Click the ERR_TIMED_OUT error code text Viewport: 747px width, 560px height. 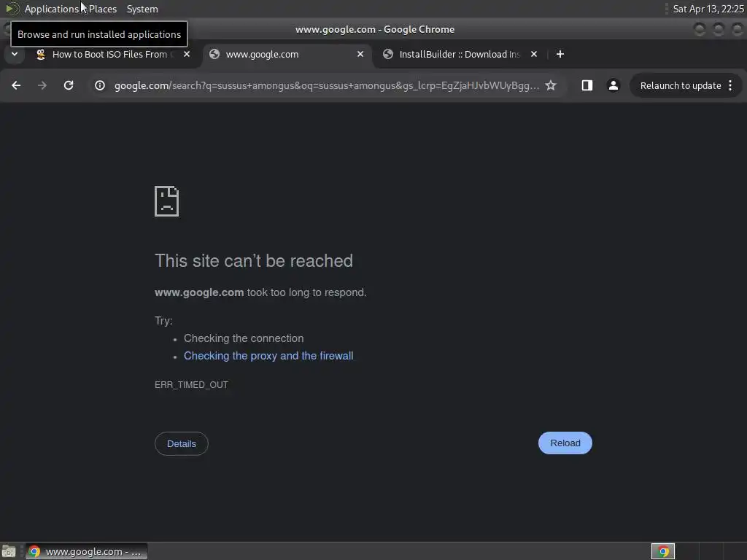(192, 385)
